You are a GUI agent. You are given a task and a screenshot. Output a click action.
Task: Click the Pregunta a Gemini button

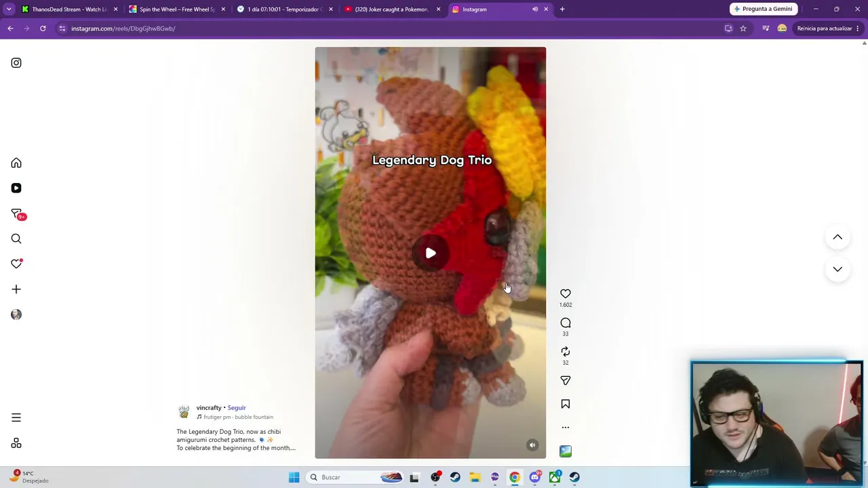[763, 9]
